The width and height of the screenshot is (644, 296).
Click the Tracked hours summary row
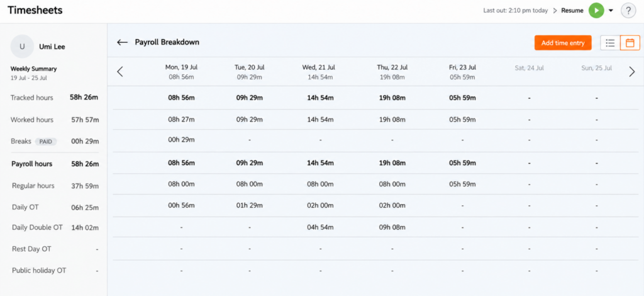point(55,98)
